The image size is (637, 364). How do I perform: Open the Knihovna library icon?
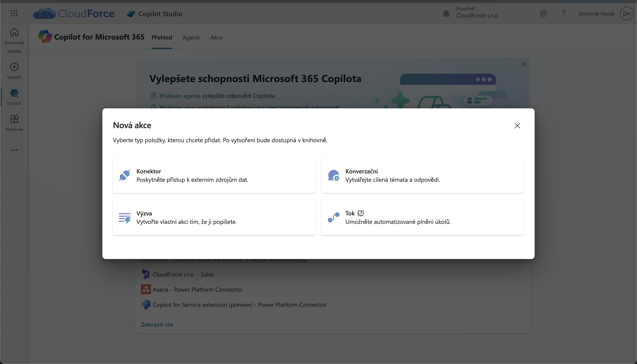point(14,119)
